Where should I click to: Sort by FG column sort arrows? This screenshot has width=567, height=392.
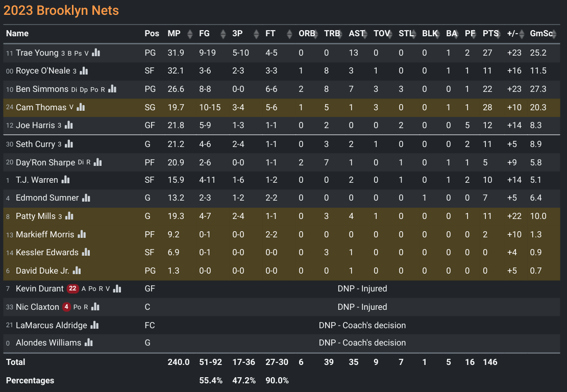(223, 34)
